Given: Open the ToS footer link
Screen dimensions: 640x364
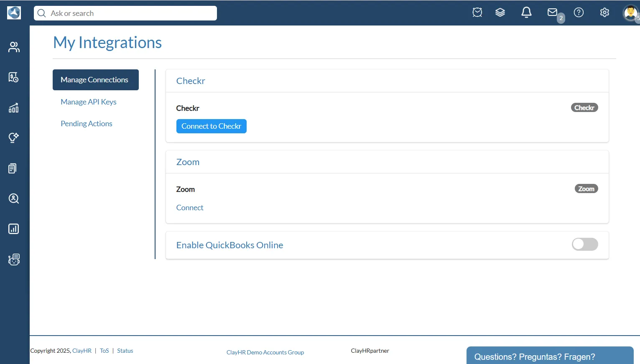Looking at the screenshot, I should 105,351.
